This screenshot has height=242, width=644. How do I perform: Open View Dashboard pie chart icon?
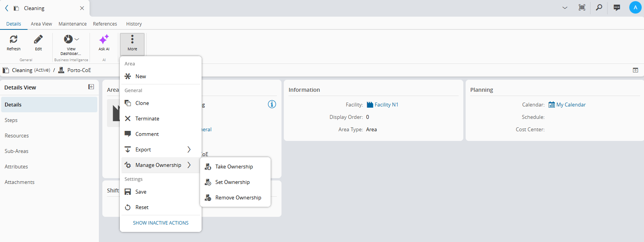68,39
